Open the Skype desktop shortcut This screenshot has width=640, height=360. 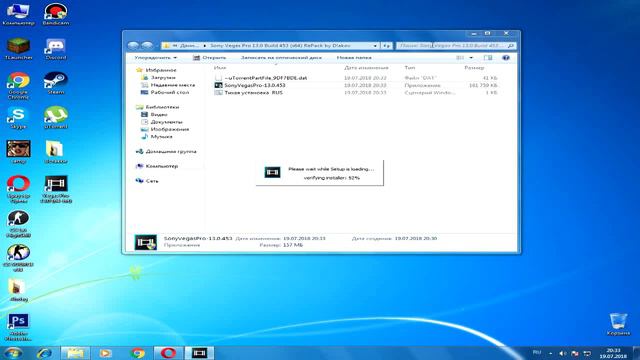tap(18, 118)
